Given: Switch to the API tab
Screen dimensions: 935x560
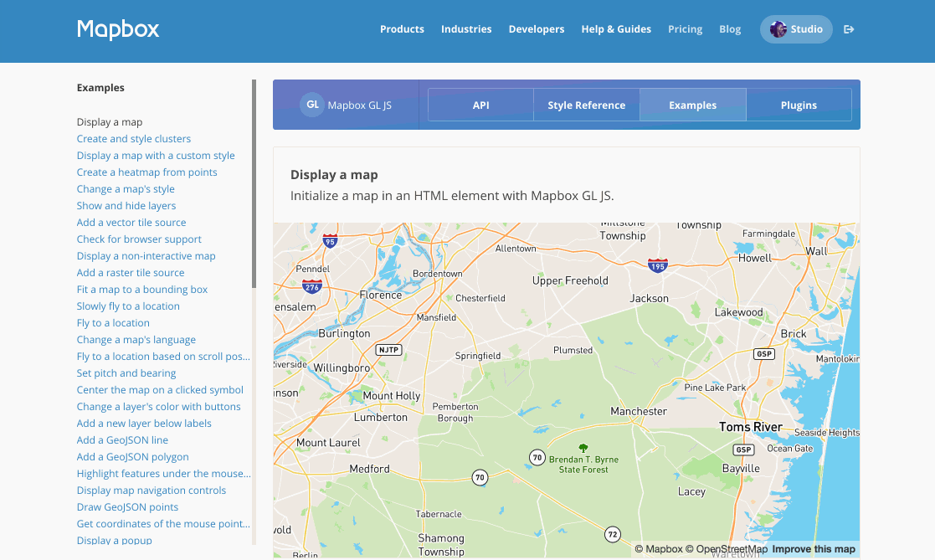Looking at the screenshot, I should click(x=480, y=105).
